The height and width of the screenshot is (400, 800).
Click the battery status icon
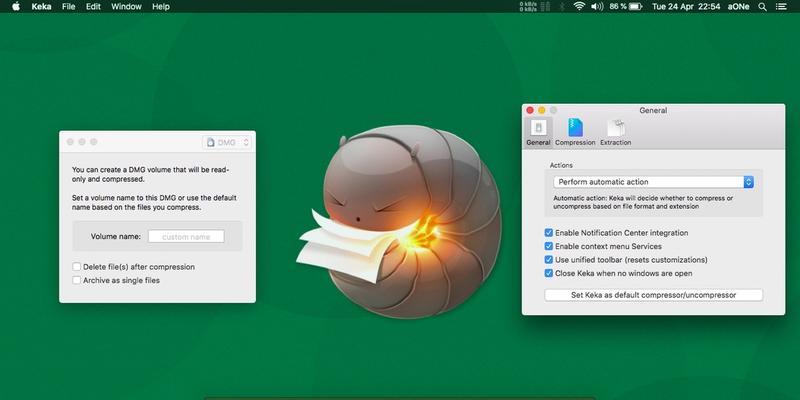point(635,7)
